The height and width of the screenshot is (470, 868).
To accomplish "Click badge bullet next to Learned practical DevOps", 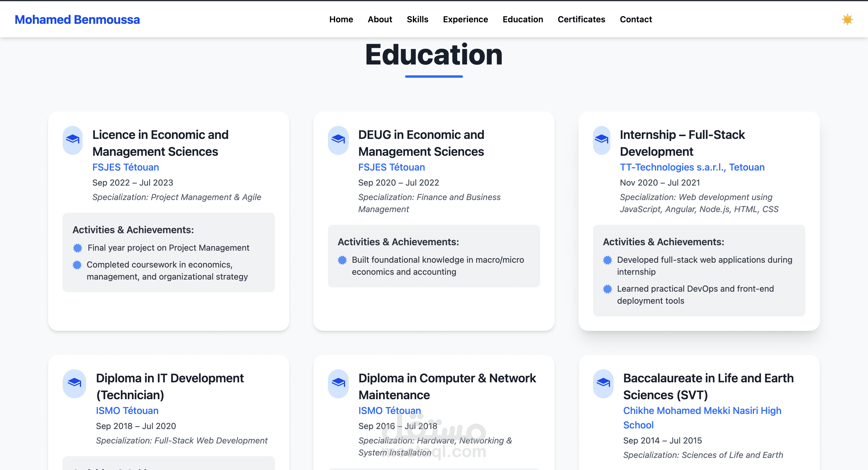I will coord(607,289).
